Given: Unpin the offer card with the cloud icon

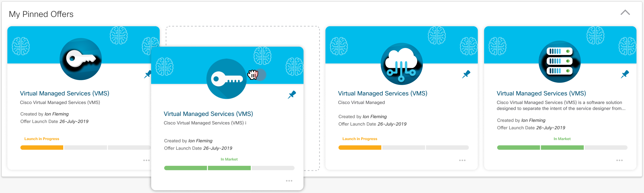Looking at the screenshot, I should pyautogui.click(x=466, y=74).
